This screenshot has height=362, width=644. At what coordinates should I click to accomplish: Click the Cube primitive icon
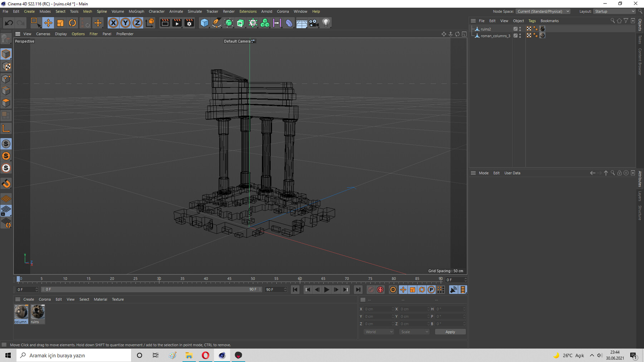(x=204, y=23)
